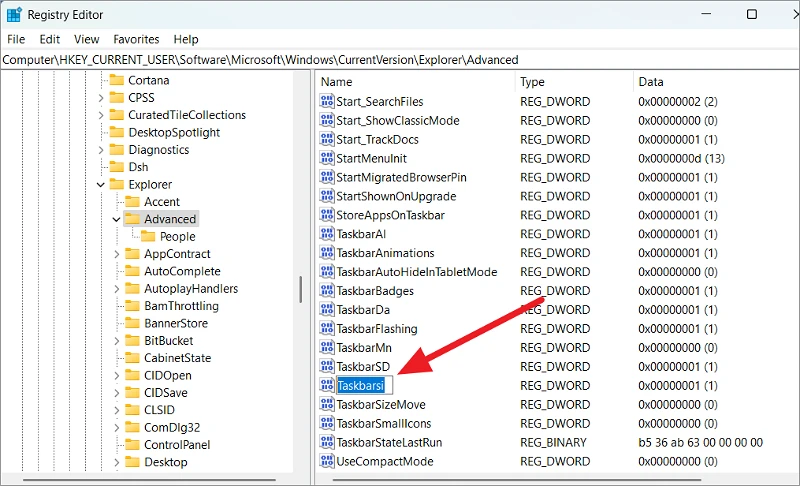This screenshot has height=486, width=800.
Task: Select the Cortana folder icon
Action: 116,80
